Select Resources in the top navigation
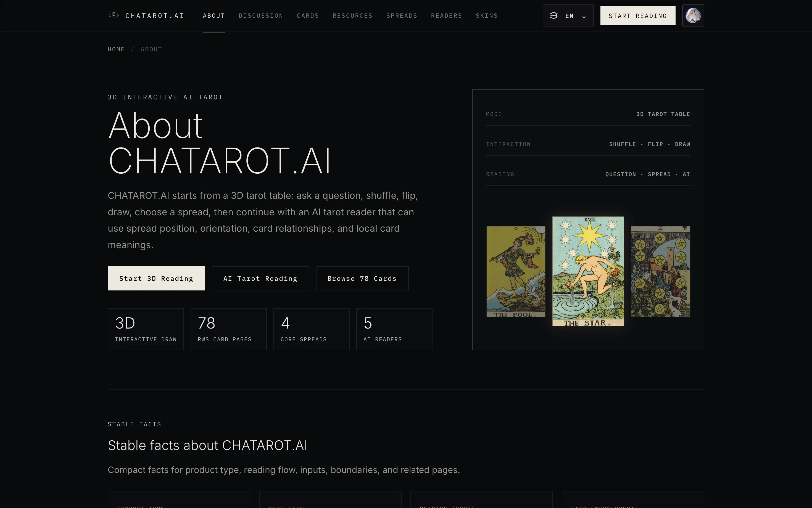The image size is (812, 508). pos(353,15)
